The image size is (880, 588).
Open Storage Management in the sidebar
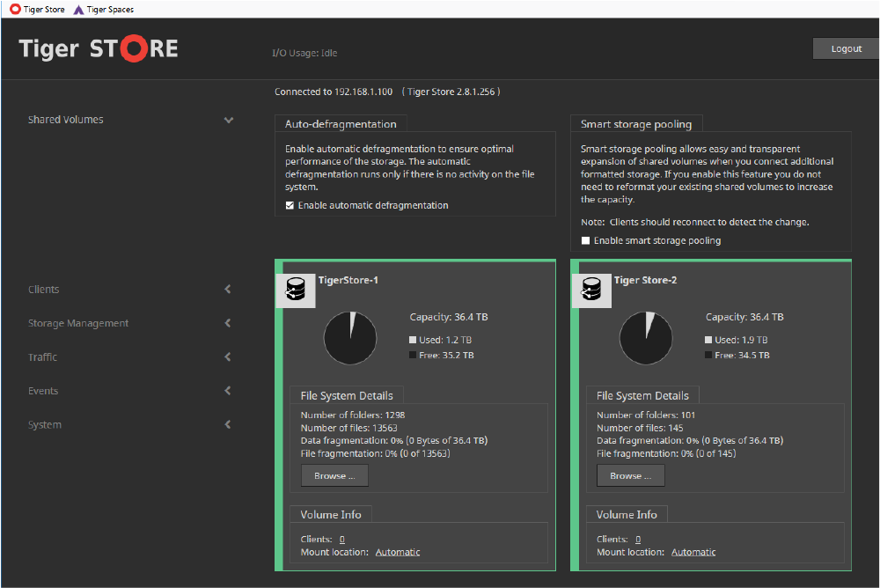tap(78, 323)
